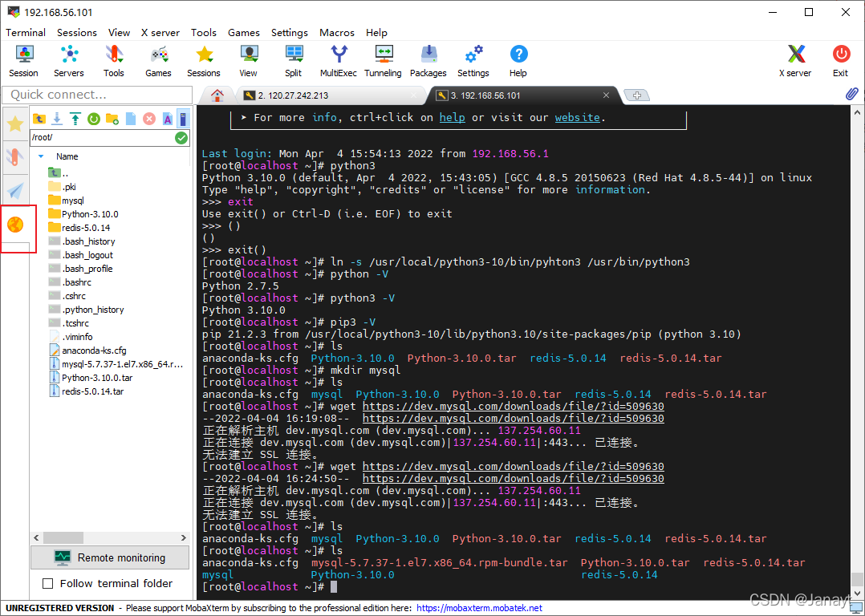Viewport: 865px width, 616px height.
Task: Select the redis-5.0.14.tar file
Action: [92, 391]
